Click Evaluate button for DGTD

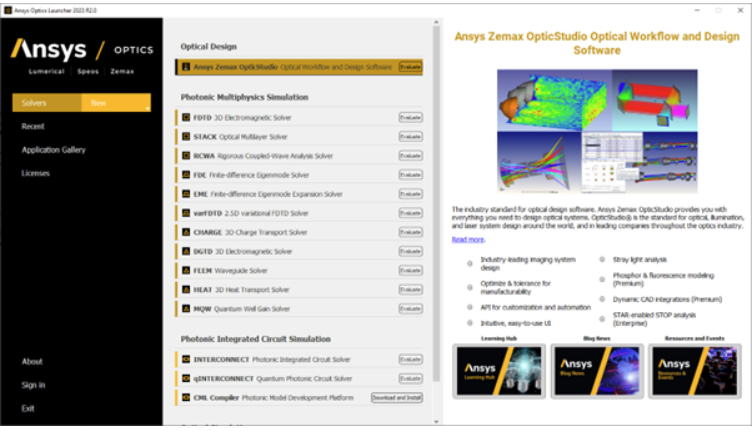410,251
